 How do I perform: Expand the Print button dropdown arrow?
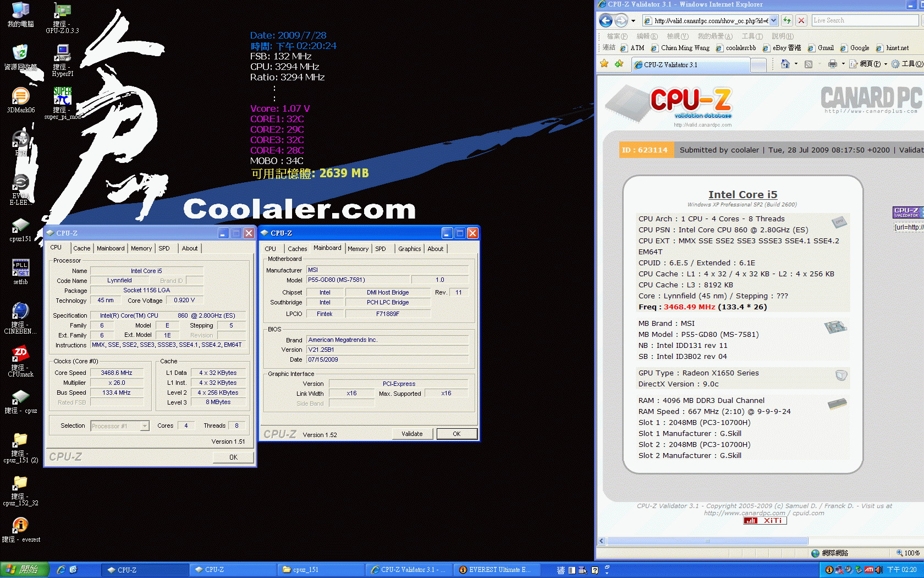click(843, 64)
